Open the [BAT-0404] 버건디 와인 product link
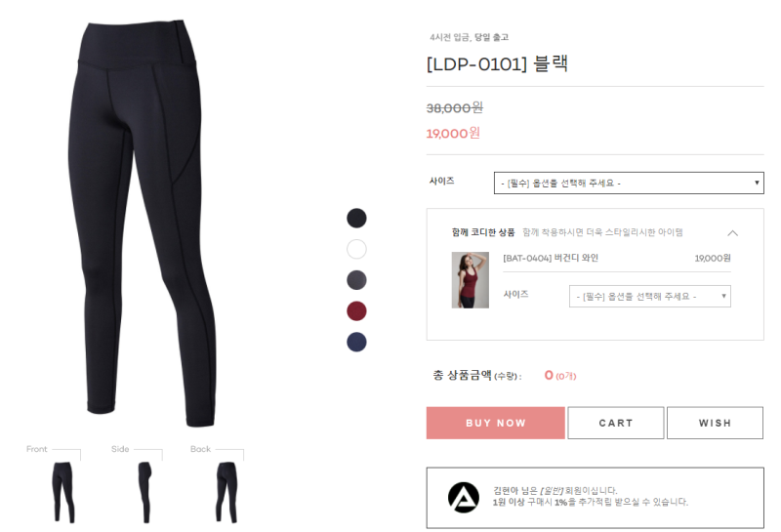781x532 pixels. pyautogui.click(x=551, y=258)
